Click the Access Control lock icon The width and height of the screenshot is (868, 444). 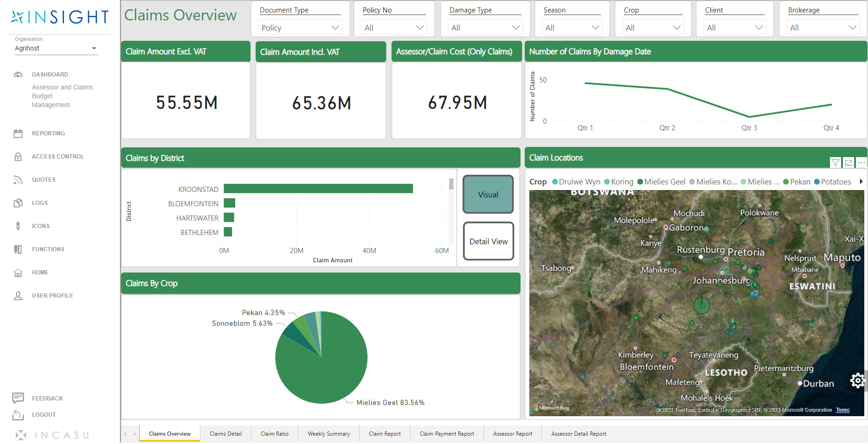click(x=18, y=157)
